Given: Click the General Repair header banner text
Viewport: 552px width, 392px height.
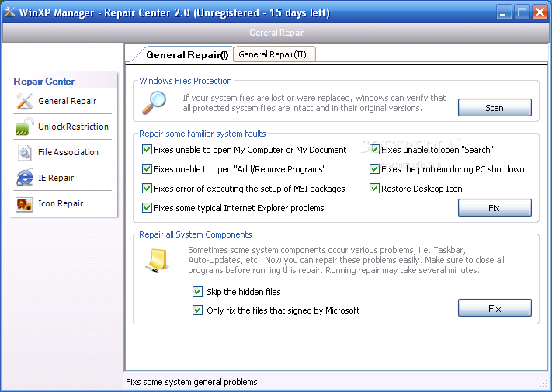Looking at the screenshot, I should pyautogui.click(x=276, y=33).
